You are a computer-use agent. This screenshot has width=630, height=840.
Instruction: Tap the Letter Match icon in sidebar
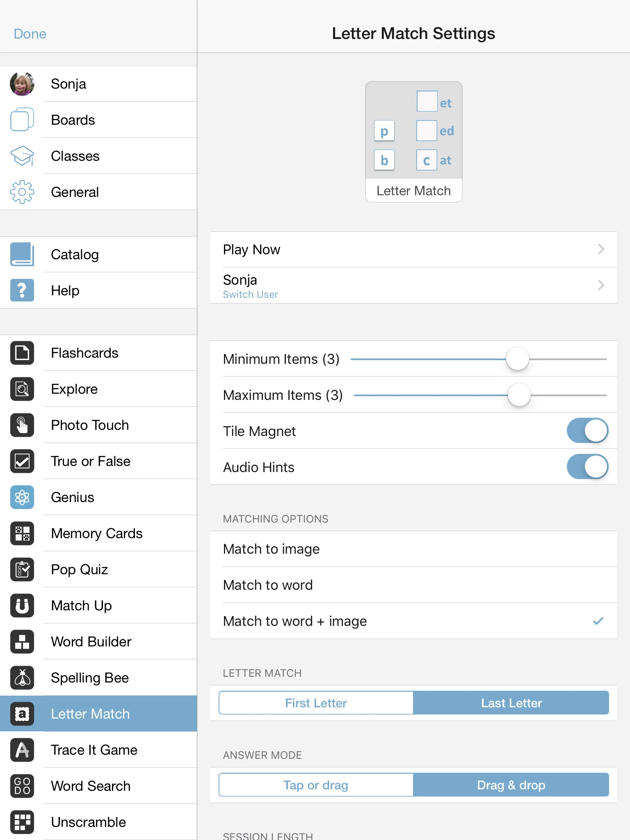coord(22,714)
